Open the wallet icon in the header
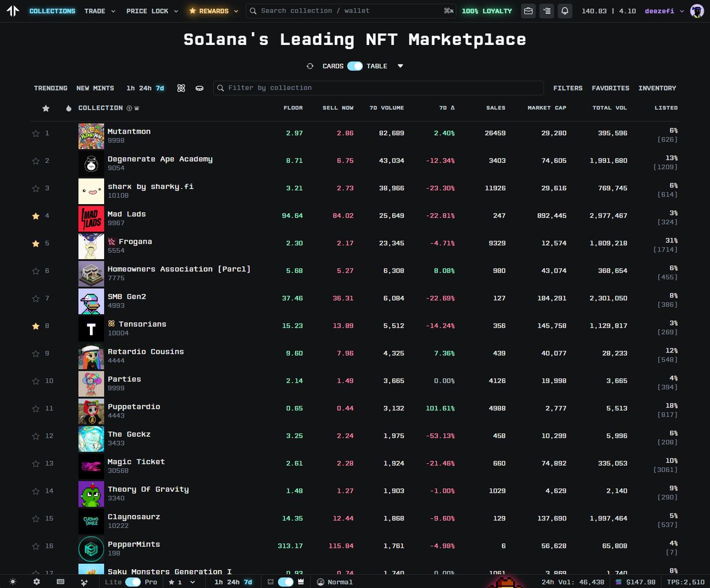The height and width of the screenshot is (588, 710). [x=528, y=11]
